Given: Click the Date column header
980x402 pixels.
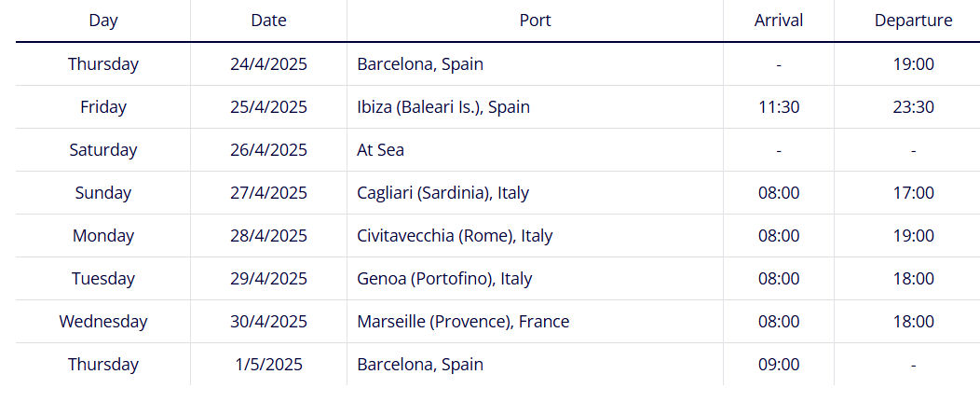Looking at the screenshot, I should (x=268, y=20).
